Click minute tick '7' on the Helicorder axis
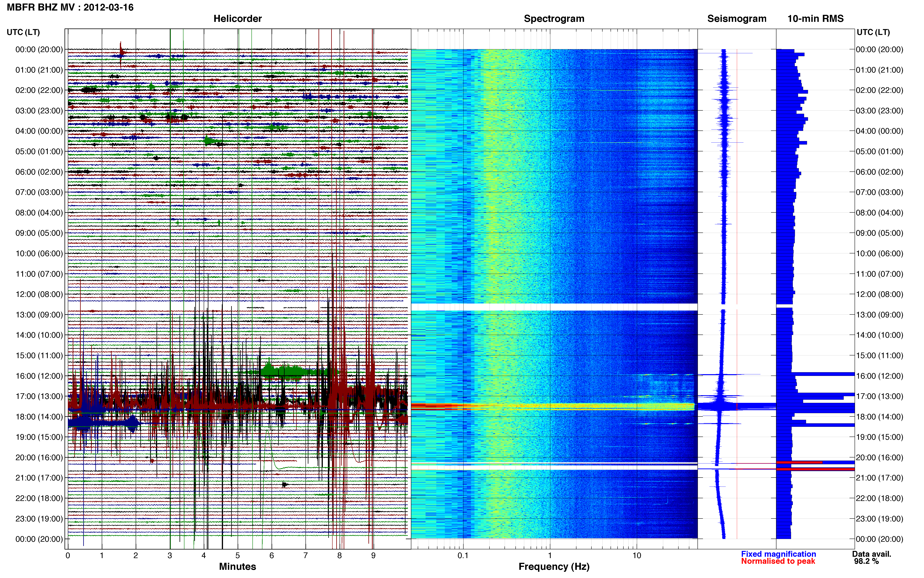Viewport: 924px width, 578px height. point(306,556)
